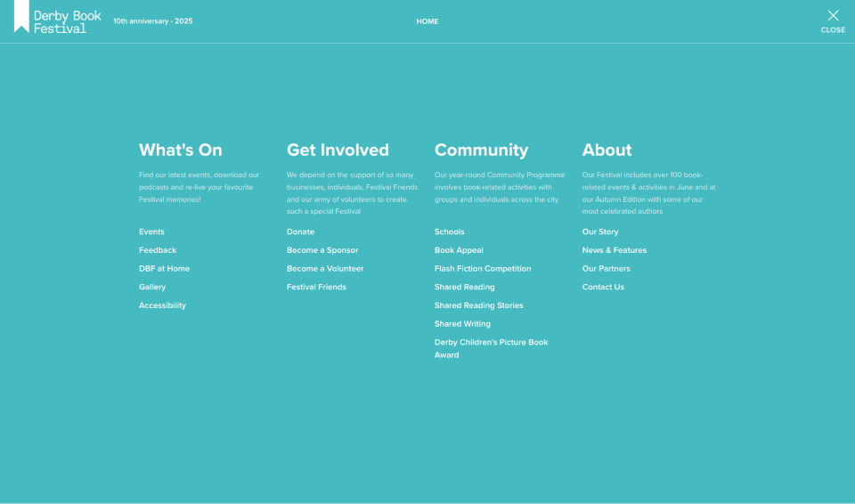
Task: Open the Our Story link
Action: (x=600, y=232)
